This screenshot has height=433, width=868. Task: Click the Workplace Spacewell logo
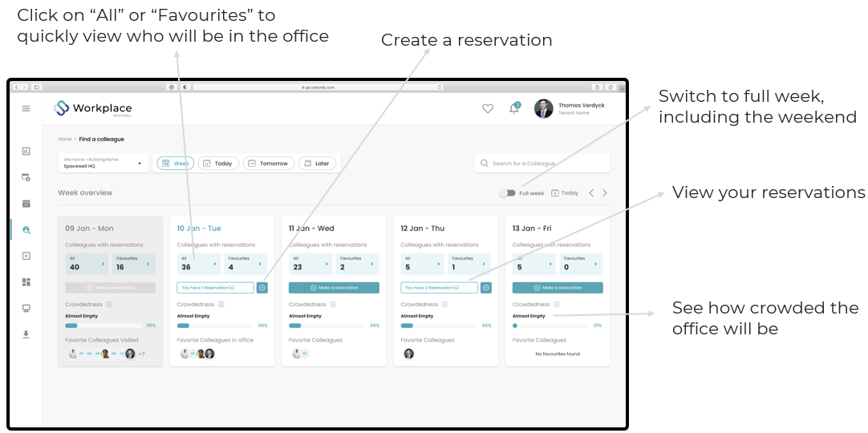click(93, 108)
